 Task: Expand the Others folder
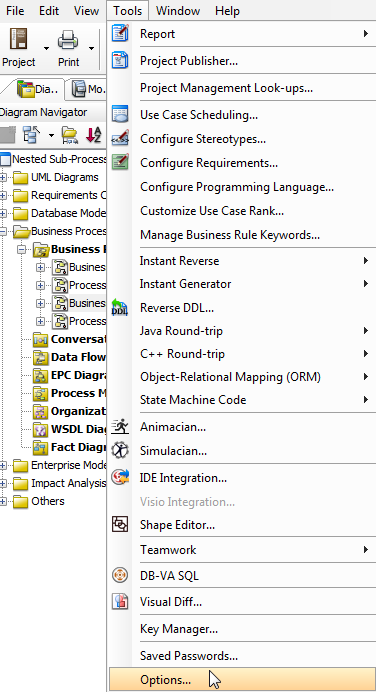3,502
